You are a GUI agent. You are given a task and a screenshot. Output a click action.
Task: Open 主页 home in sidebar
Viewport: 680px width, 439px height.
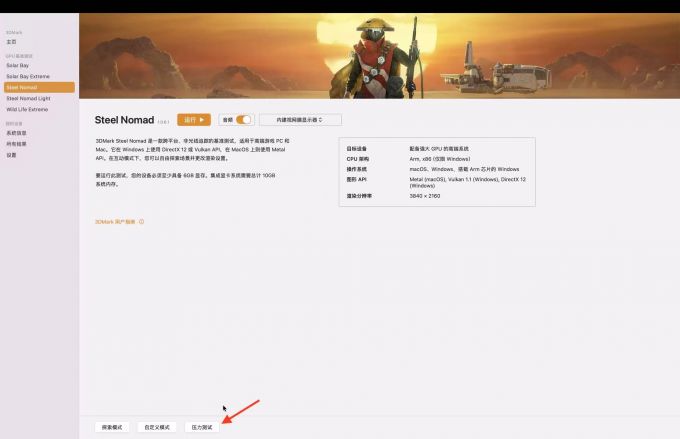click(x=12, y=42)
